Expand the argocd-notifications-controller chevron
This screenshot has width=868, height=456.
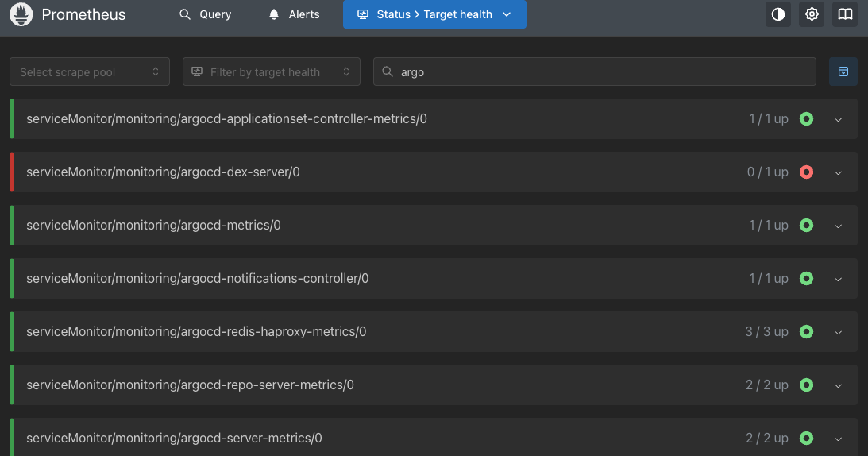point(838,279)
